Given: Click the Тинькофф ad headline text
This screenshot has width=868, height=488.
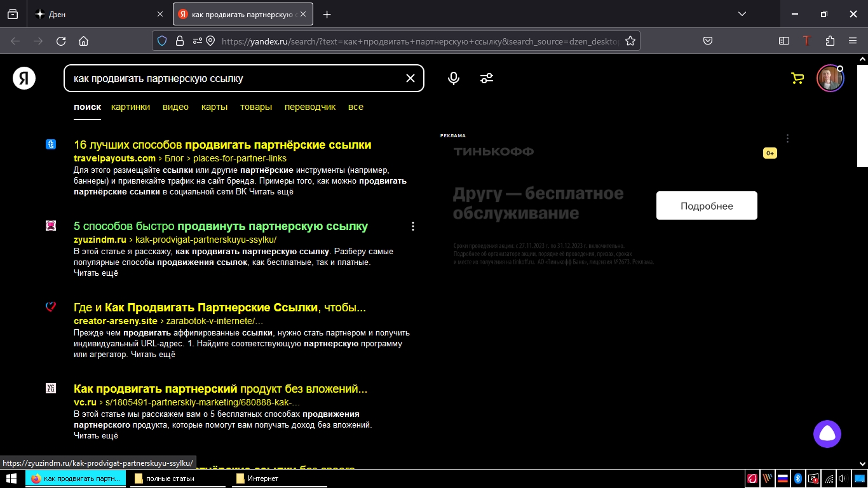Looking at the screenshot, I should click(538, 203).
